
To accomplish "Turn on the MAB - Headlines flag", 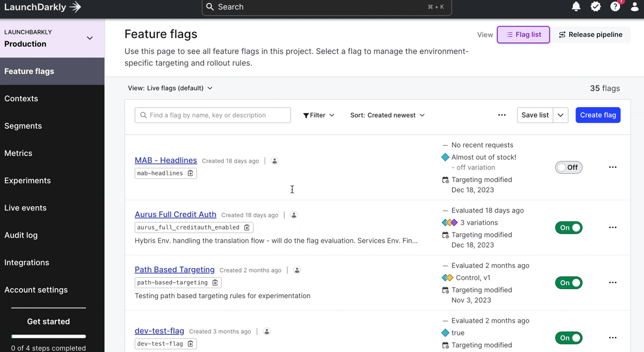I will 569,167.
